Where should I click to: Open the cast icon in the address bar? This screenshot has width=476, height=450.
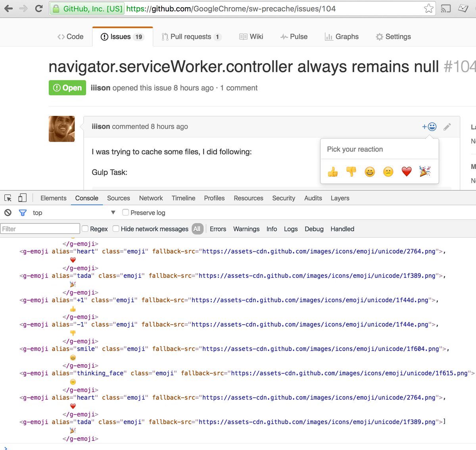click(446, 8)
